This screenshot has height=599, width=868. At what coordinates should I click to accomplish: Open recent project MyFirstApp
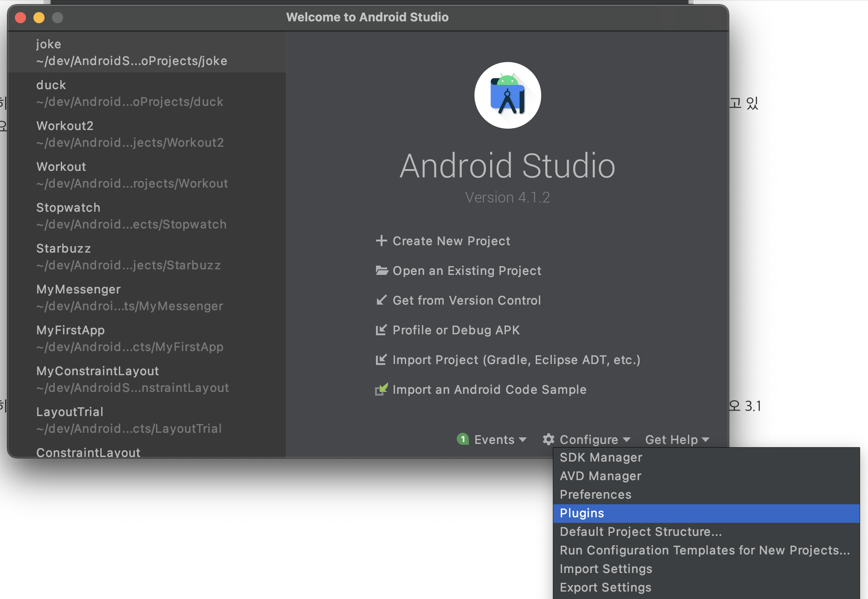tap(147, 338)
